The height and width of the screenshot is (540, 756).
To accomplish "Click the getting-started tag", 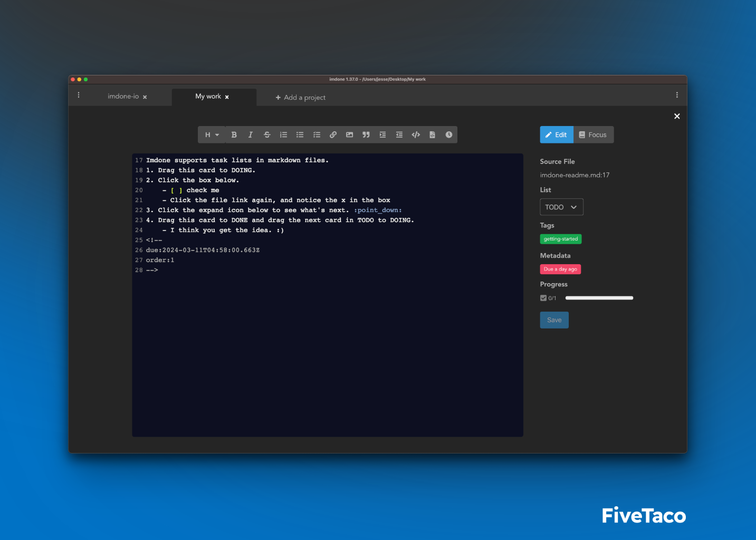I will pos(561,239).
